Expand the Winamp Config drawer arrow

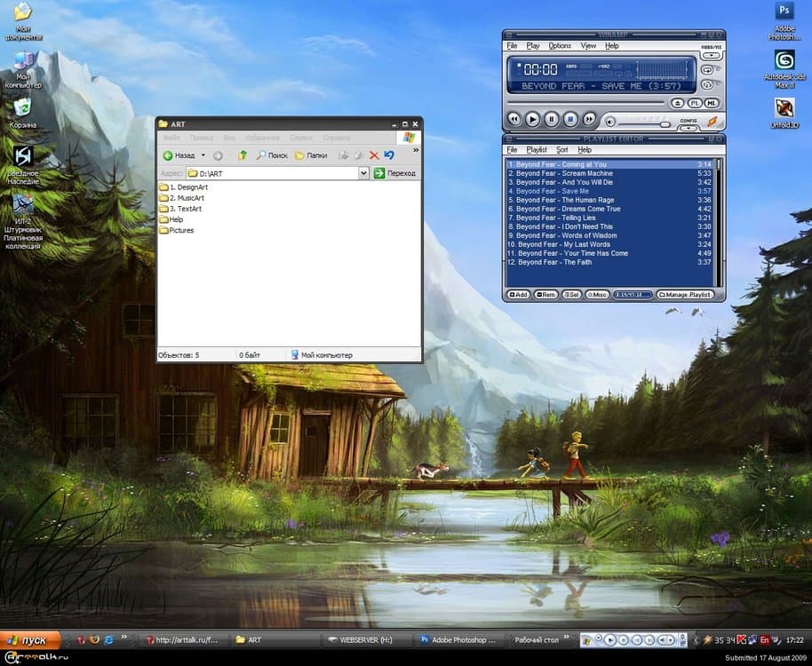689,127
